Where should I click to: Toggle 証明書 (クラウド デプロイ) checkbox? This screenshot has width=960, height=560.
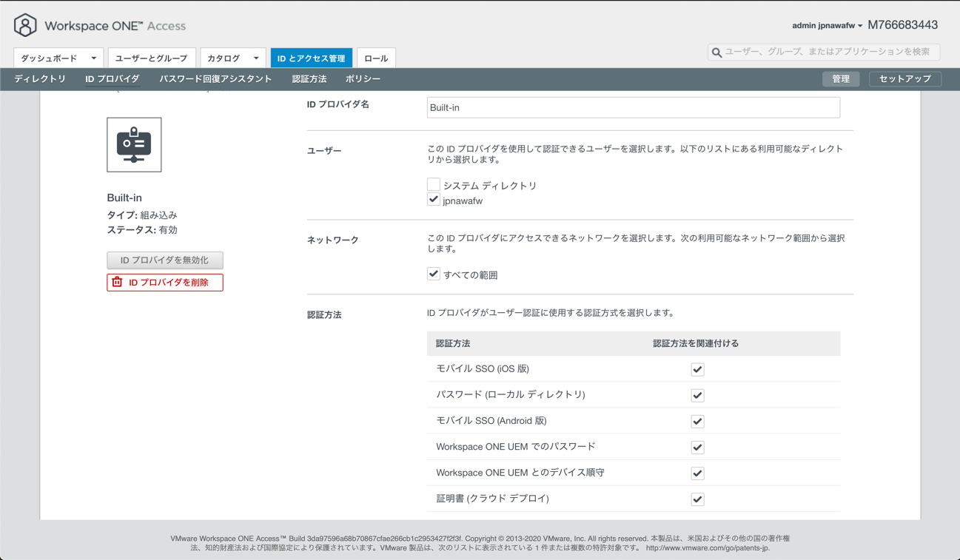tap(697, 499)
